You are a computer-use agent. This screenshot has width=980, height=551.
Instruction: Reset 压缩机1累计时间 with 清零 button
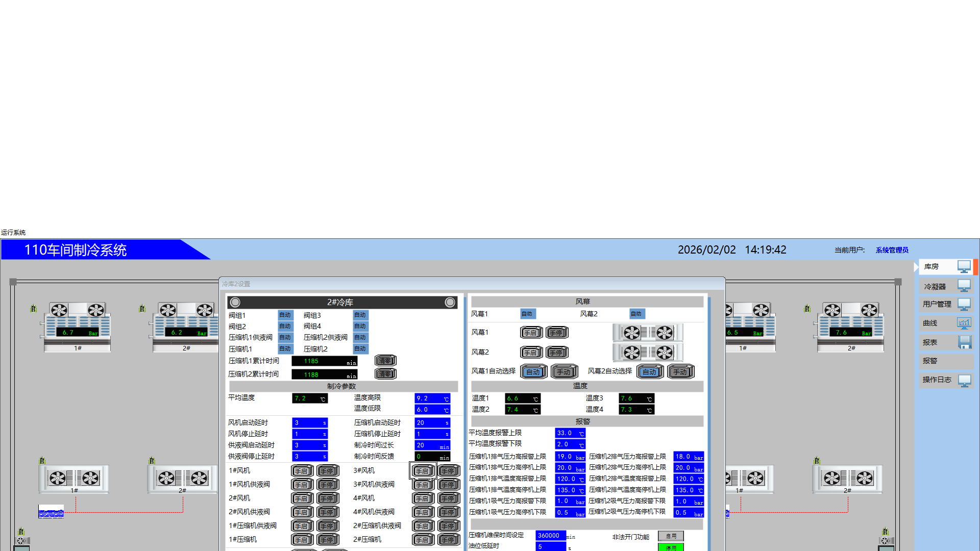click(385, 361)
